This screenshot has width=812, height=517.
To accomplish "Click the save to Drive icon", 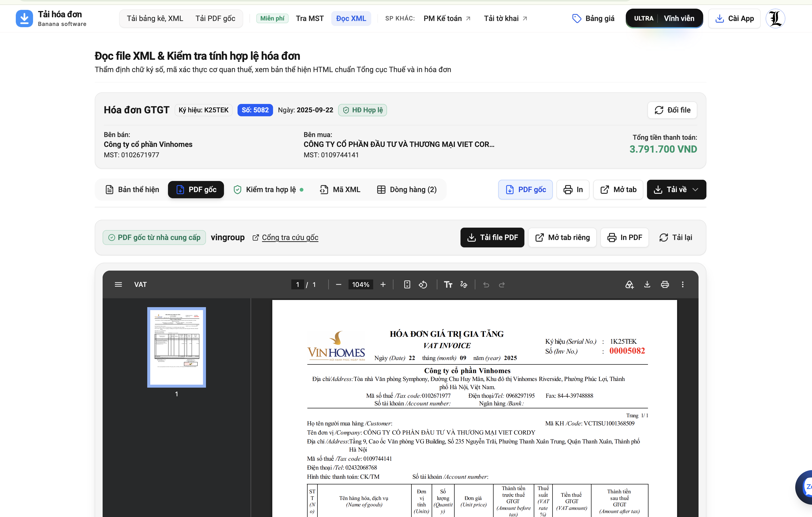I will tap(629, 284).
